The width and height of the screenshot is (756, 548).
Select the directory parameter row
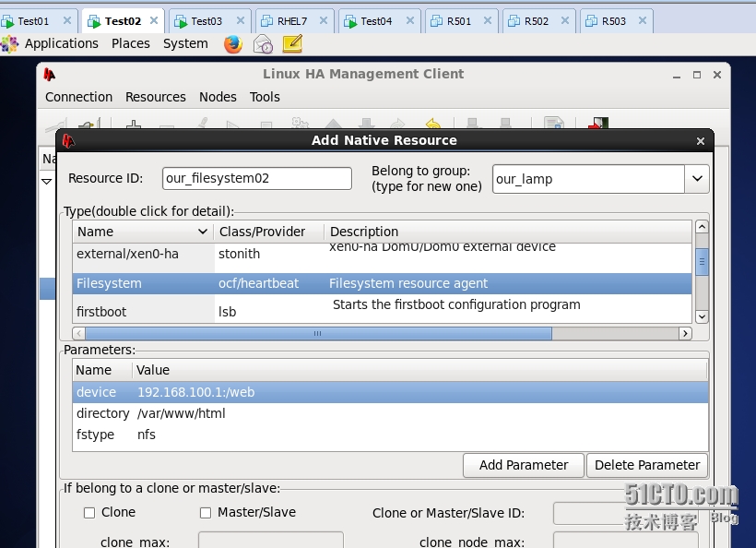(x=390, y=413)
